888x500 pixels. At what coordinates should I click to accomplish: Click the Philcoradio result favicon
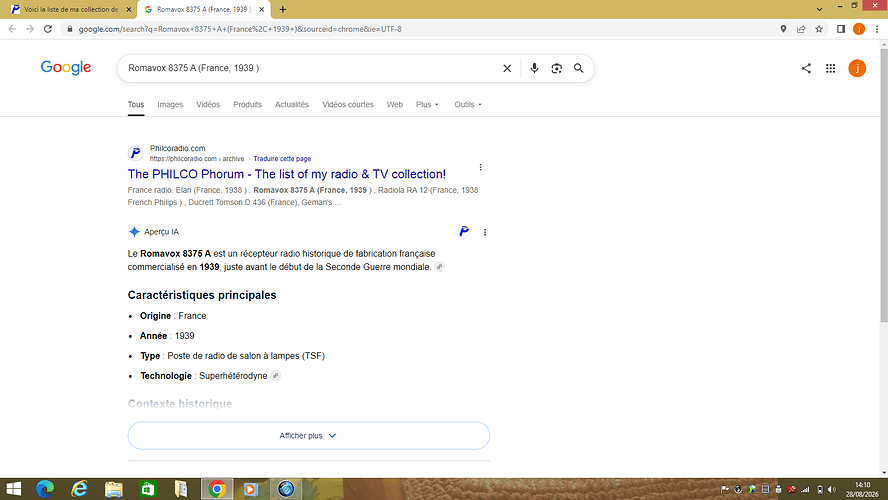click(x=135, y=153)
